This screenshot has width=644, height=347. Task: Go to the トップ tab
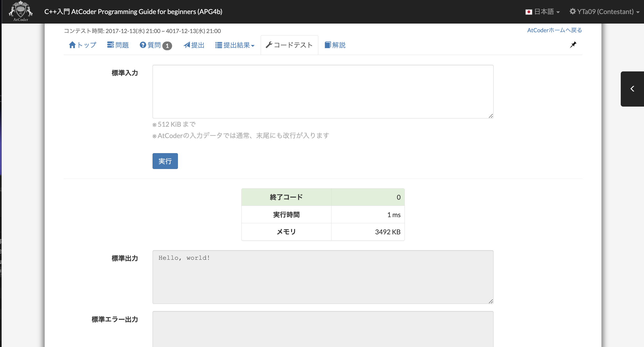pyautogui.click(x=82, y=45)
